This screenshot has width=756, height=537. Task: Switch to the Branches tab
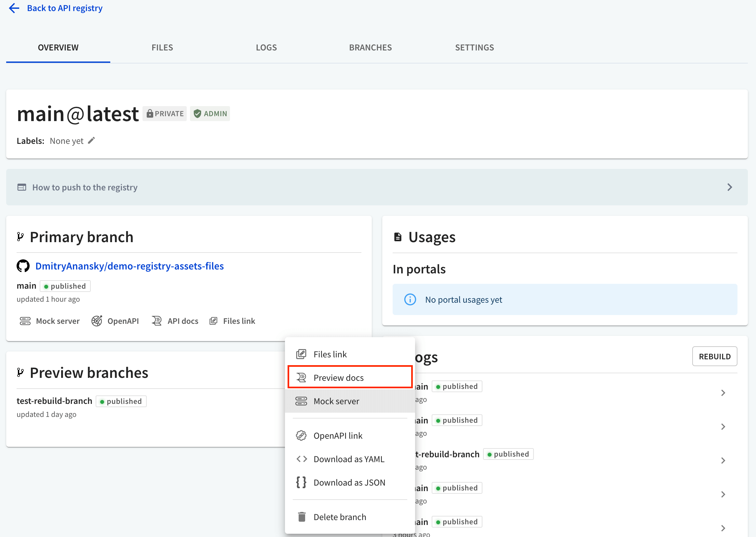click(x=371, y=48)
